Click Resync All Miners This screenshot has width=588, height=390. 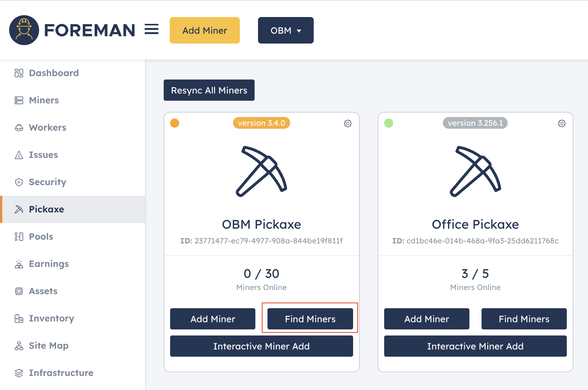[x=209, y=90]
